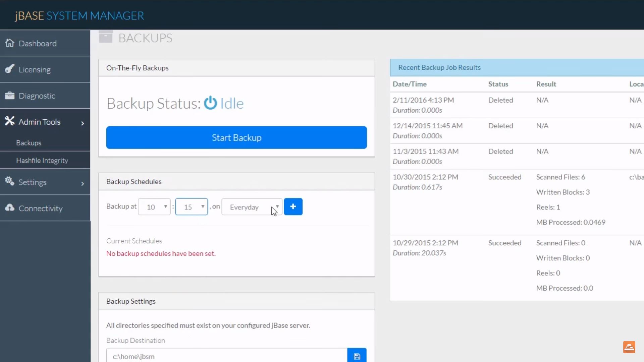Click the Diagnostic briefcase icon
Screen dimensions: 644x362
click(10, 96)
